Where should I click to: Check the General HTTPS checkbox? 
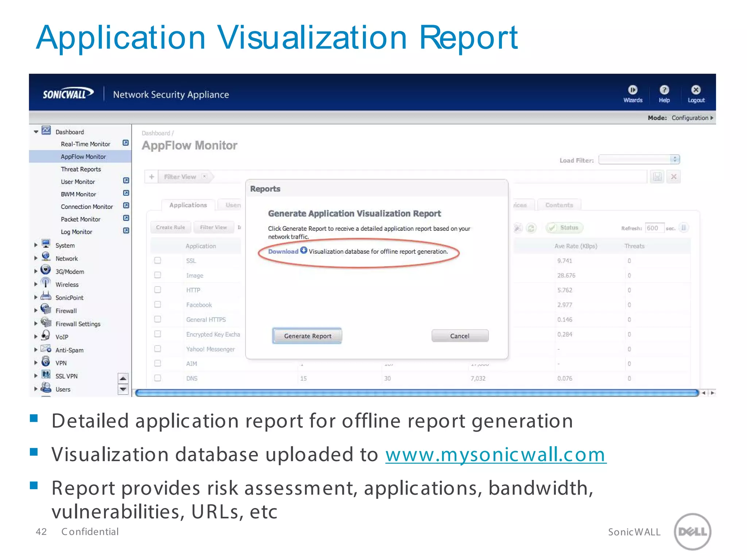point(158,319)
